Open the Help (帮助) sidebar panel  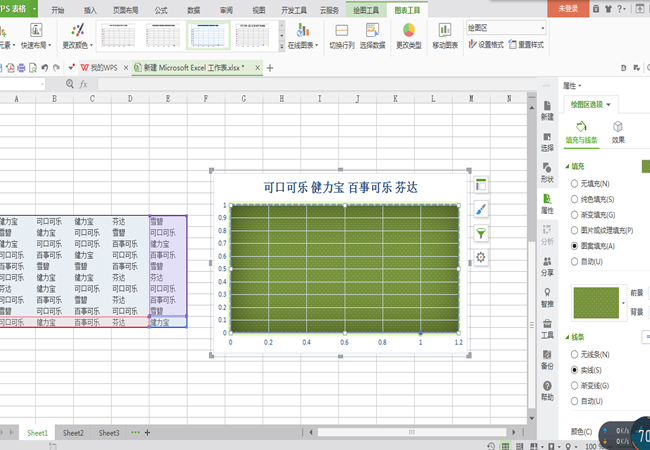point(547,391)
